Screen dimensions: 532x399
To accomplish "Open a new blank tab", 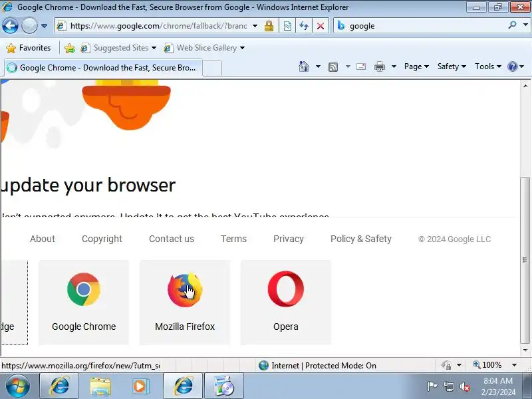I will 212,68.
